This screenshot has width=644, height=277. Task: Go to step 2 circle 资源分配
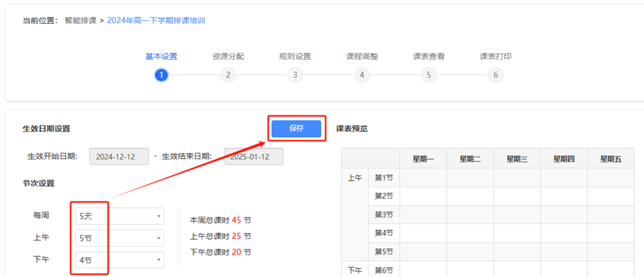pos(228,75)
